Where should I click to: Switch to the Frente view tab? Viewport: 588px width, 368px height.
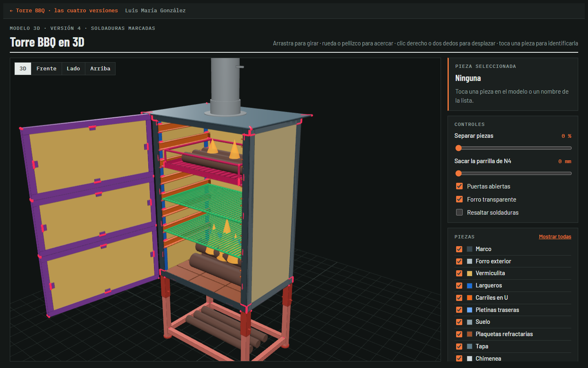click(x=47, y=69)
